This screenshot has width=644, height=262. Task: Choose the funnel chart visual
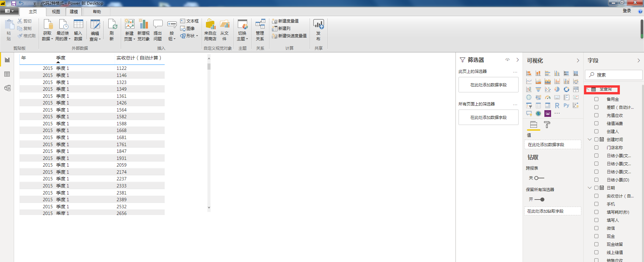coord(538,89)
